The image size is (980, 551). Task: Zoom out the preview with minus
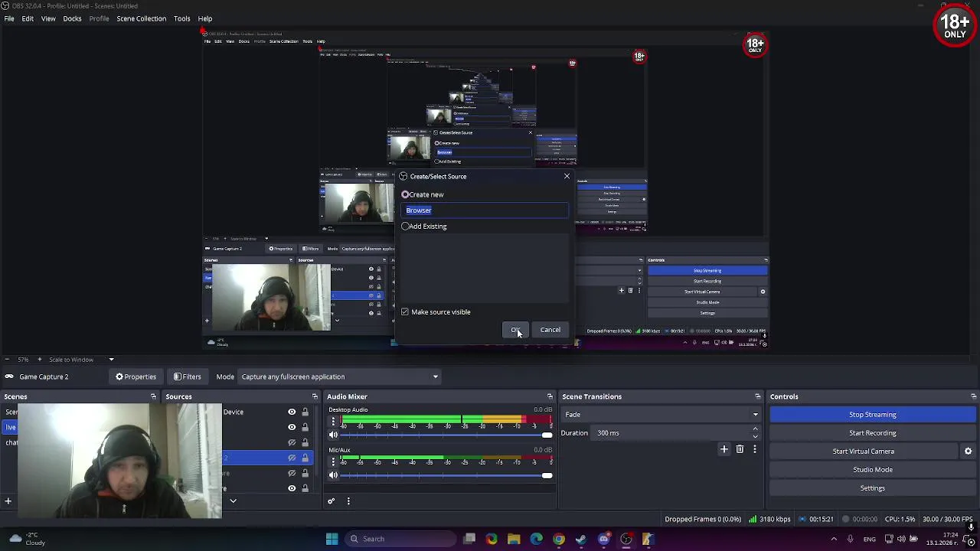[x=7, y=360]
